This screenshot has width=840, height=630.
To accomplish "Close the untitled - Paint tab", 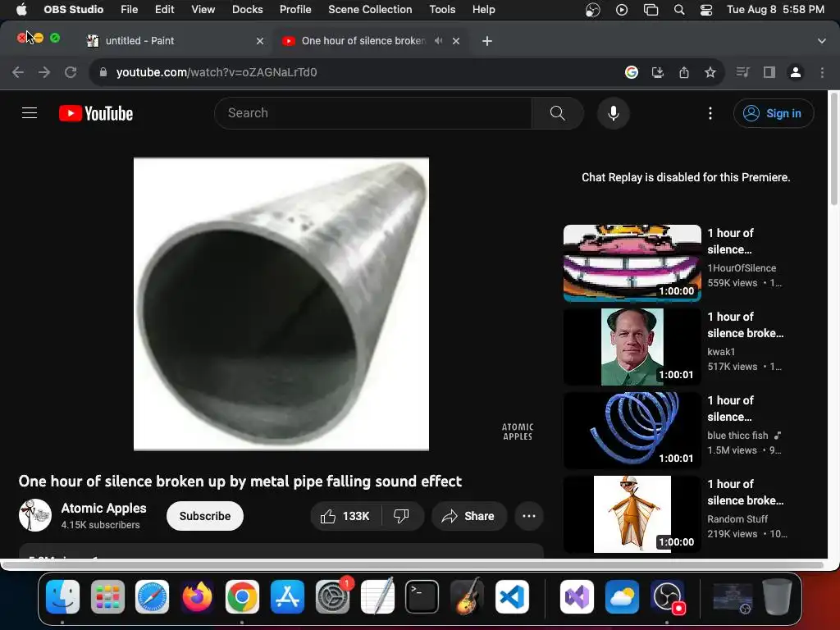I will (x=260, y=41).
